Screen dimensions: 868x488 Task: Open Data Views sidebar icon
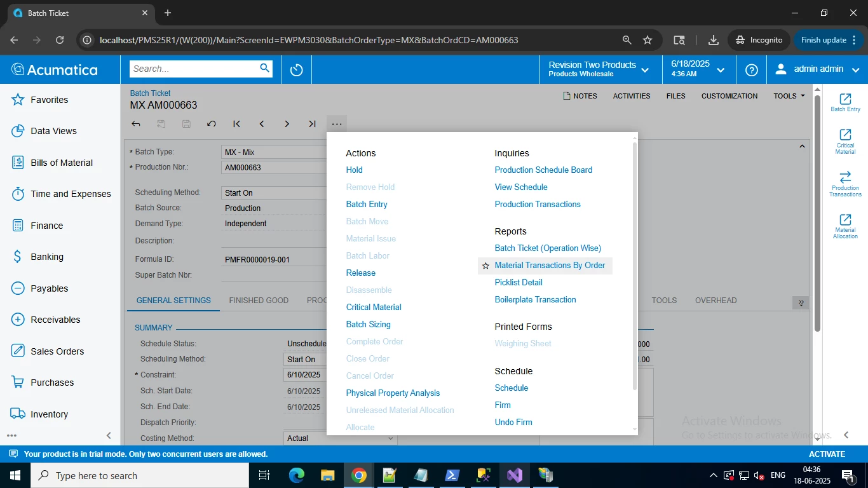[x=18, y=131]
